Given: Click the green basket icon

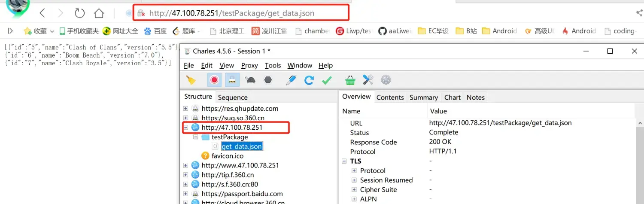Looking at the screenshot, I should tap(350, 80).
